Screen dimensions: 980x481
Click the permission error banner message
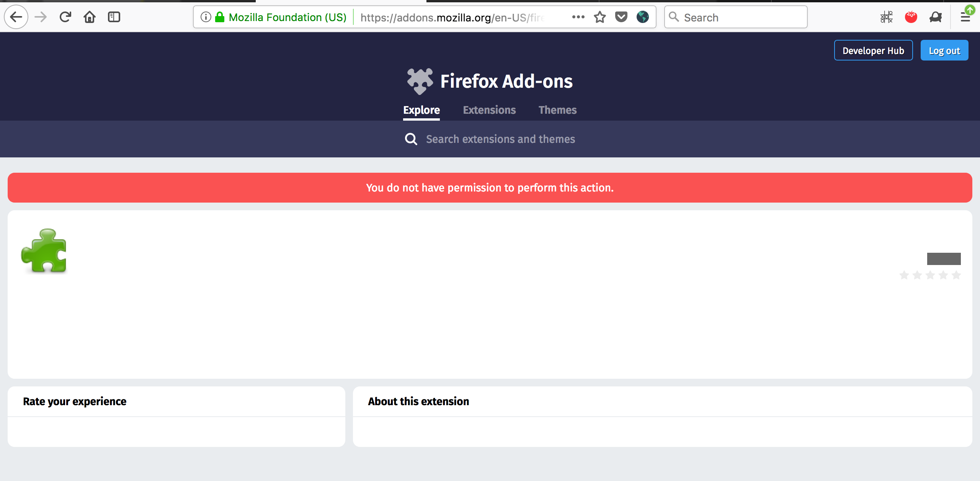(x=490, y=188)
